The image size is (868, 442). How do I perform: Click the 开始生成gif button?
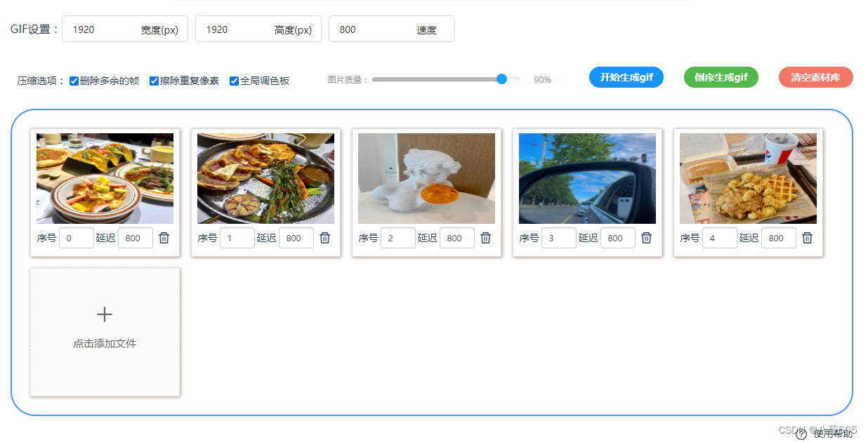pos(626,78)
